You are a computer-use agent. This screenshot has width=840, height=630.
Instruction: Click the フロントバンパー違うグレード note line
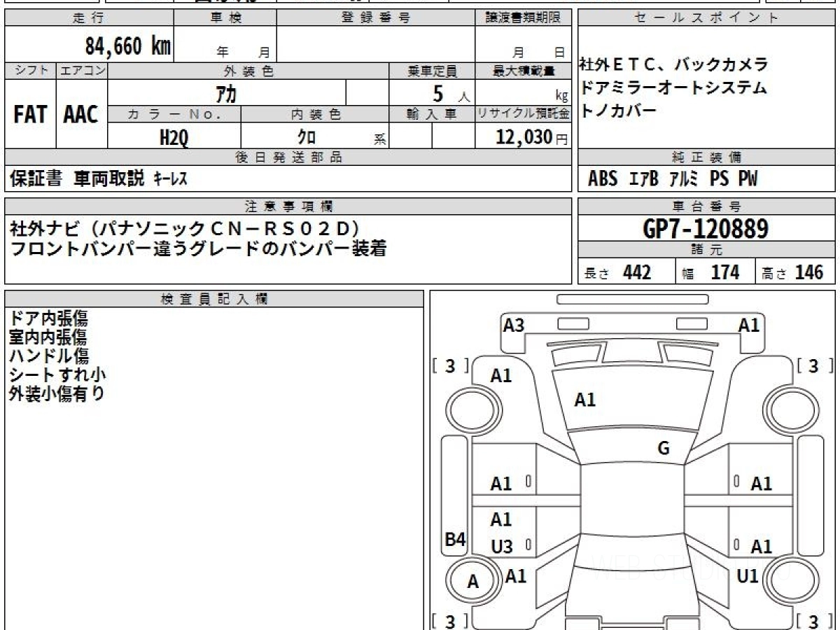[x=198, y=249]
